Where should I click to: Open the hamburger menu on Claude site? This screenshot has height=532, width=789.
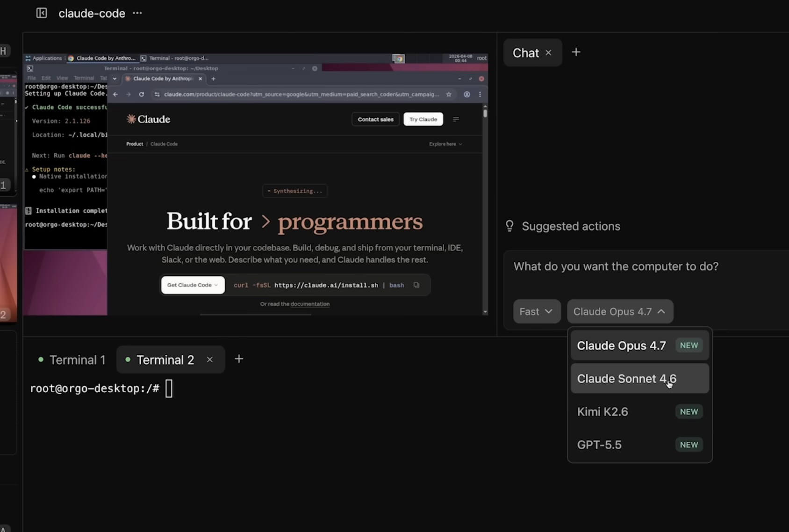[x=456, y=119]
